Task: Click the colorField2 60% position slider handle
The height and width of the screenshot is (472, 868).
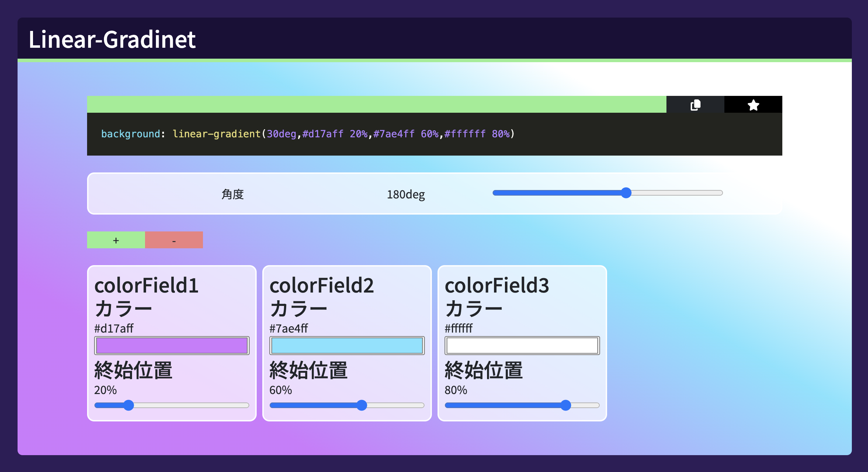Action: [362, 405]
